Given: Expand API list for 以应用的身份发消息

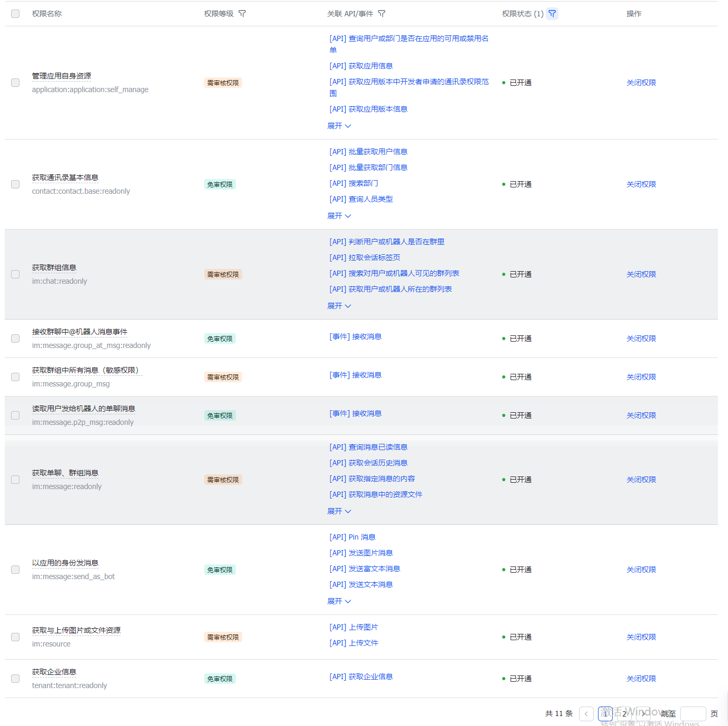Looking at the screenshot, I should point(339,601).
